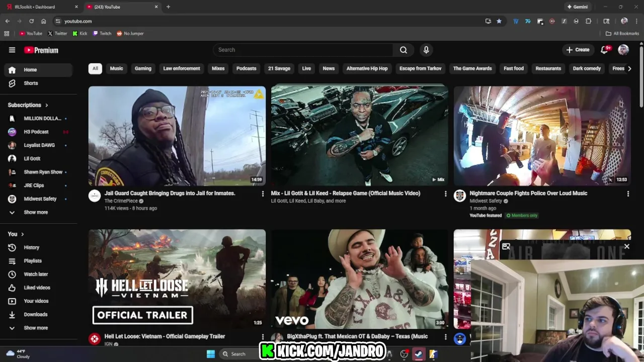Select the Law enforcement filter chip
The image size is (644, 362).
182,68
